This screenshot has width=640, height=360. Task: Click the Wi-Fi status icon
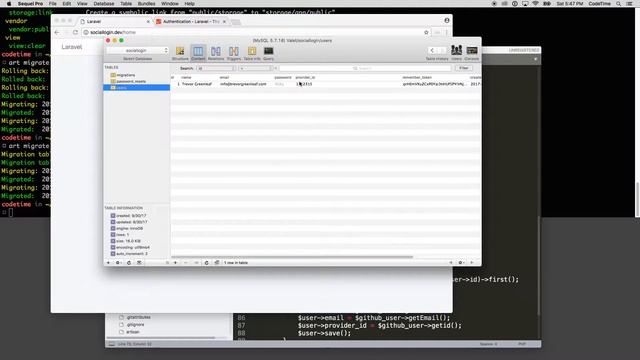pyautogui.click(x=536, y=4)
